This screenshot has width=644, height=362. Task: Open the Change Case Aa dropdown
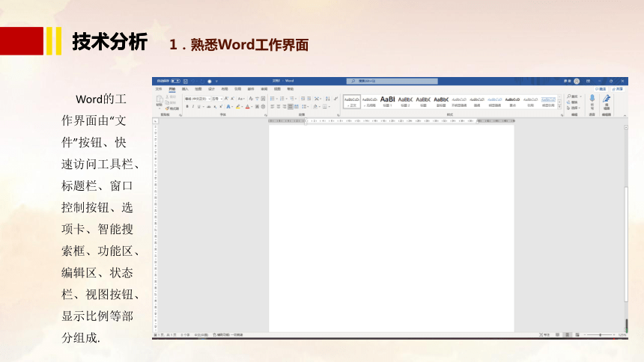pyautogui.click(x=241, y=99)
